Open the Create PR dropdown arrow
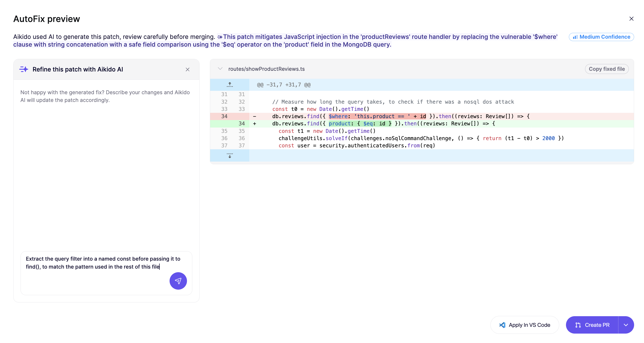This screenshot has width=644, height=343. 626,325
